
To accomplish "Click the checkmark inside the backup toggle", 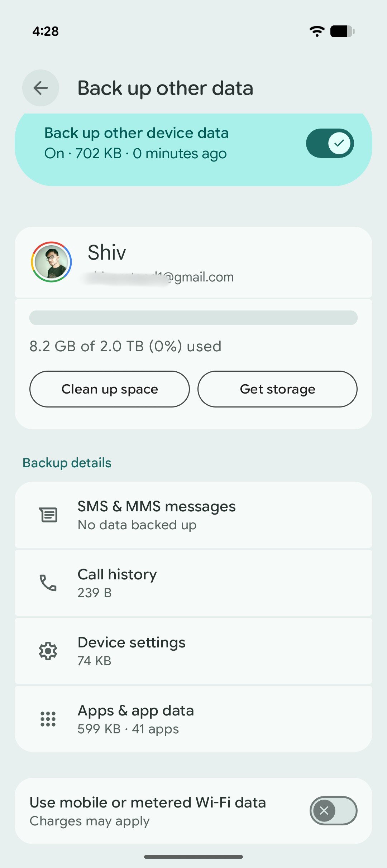I will click(x=340, y=143).
